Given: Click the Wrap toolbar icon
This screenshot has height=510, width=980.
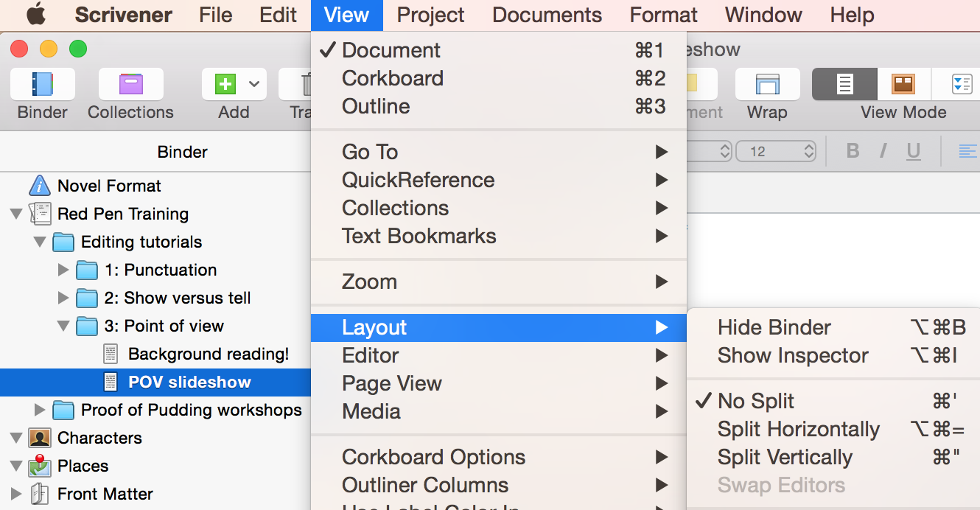Looking at the screenshot, I should point(767,84).
